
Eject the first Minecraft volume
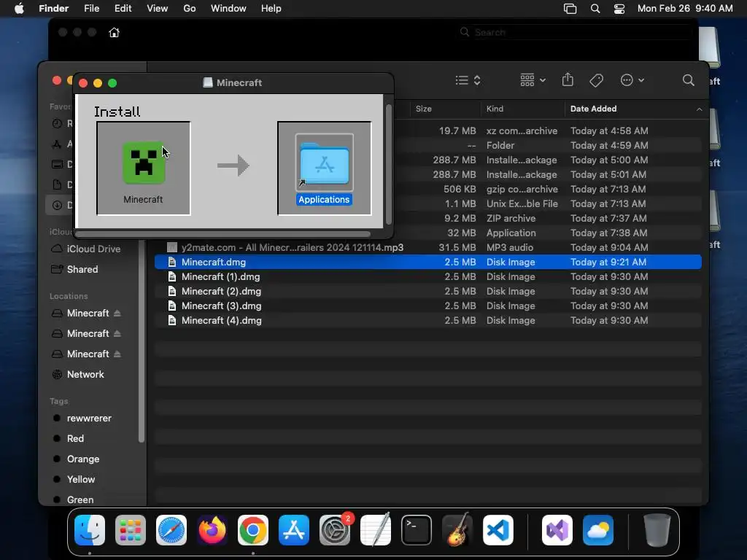point(117,314)
